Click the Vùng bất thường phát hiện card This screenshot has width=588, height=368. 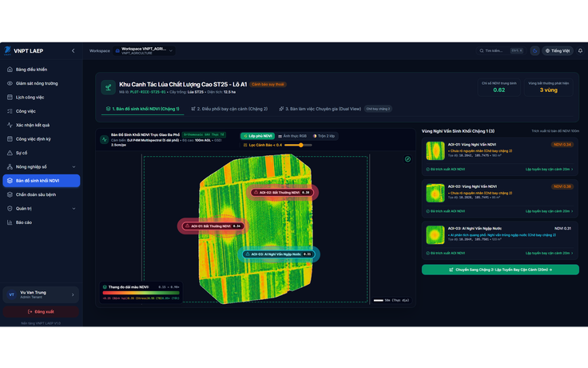click(548, 87)
